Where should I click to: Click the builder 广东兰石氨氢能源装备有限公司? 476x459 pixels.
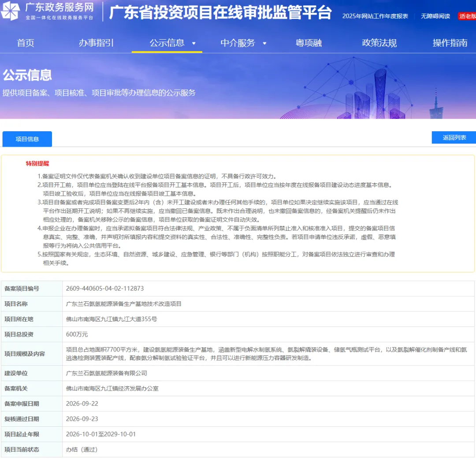coord(107,373)
